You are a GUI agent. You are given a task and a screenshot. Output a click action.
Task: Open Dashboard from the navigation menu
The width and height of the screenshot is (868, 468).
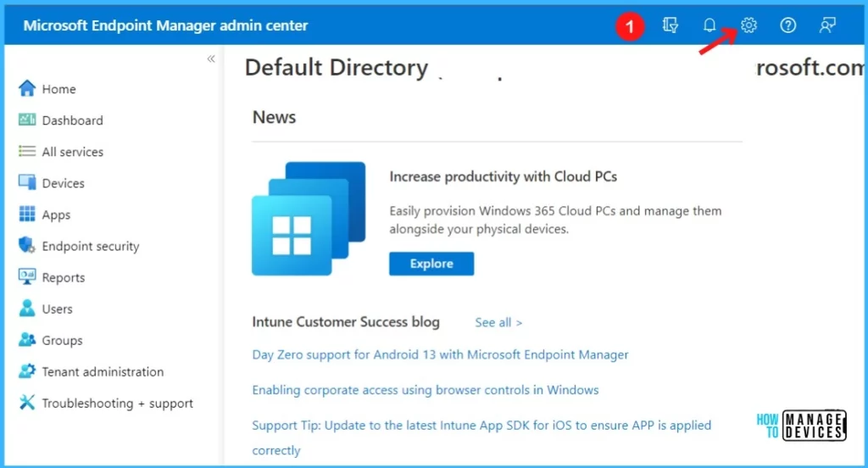pos(73,120)
